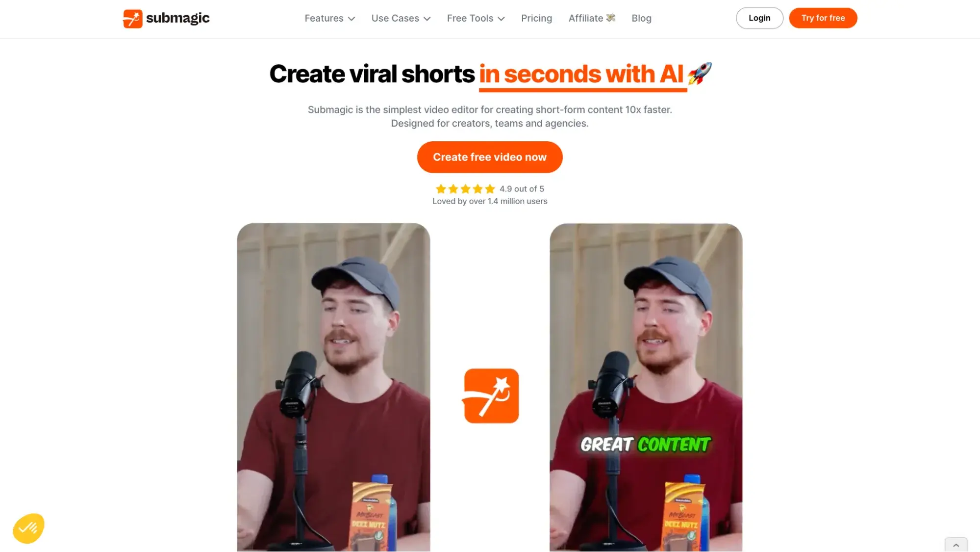This screenshot has height=552, width=980.
Task: Expand the Features dropdown menu
Action: (x=330, y=18)
